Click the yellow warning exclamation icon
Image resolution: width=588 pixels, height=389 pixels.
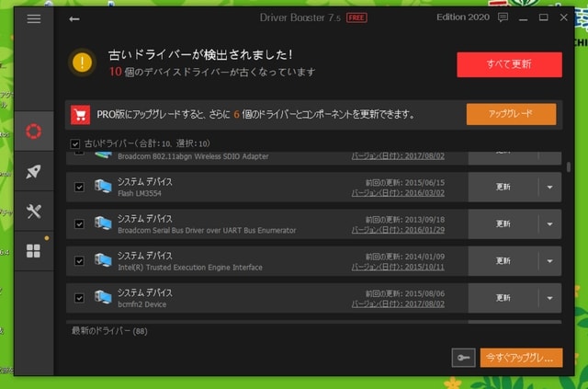click(x=82, y=63)
